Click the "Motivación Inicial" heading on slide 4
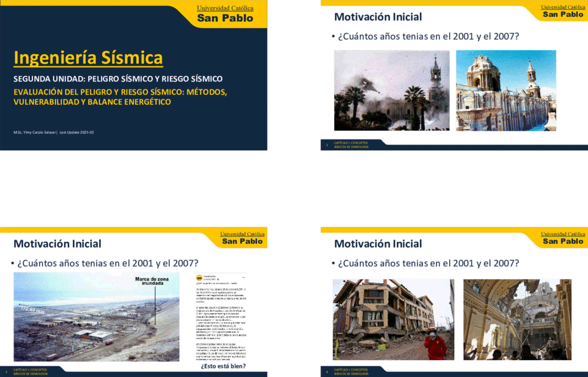The height and width of the screenshot is (377, 588). click(378, 244)
